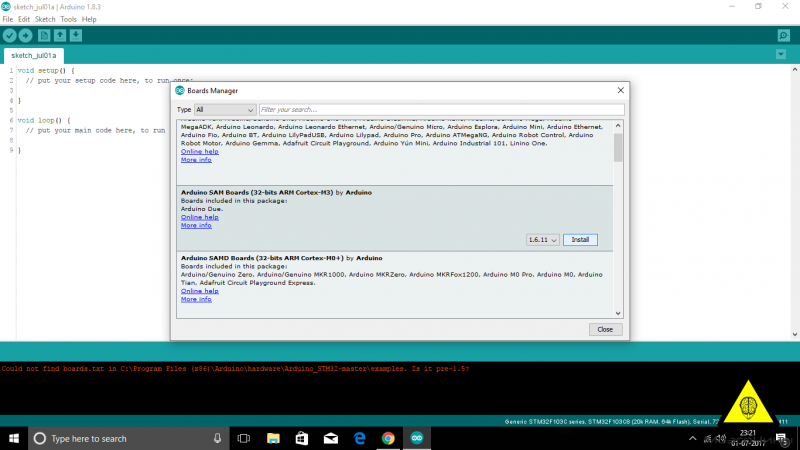The height and width of the screenshot is (450, 800).
Task: Click the Boards Manager title icon
Action: (x=180, y=90)
